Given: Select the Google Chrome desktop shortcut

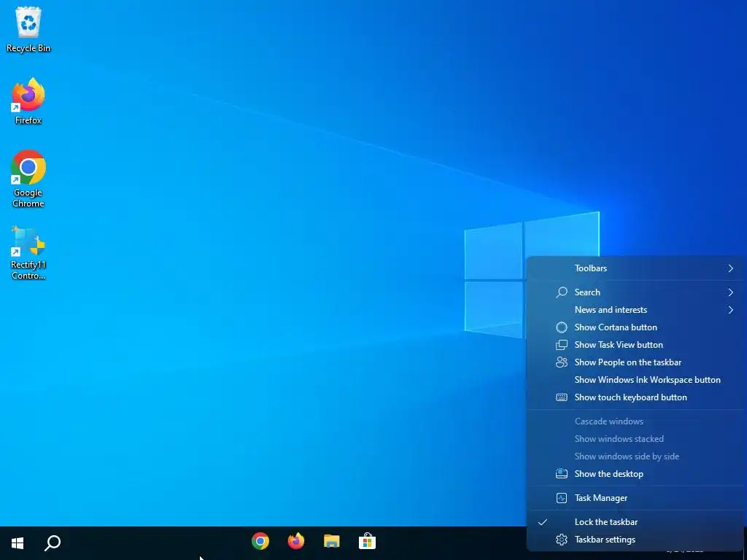Looking at the screenshot, I should pyautogui.click(x=28, y=179).
